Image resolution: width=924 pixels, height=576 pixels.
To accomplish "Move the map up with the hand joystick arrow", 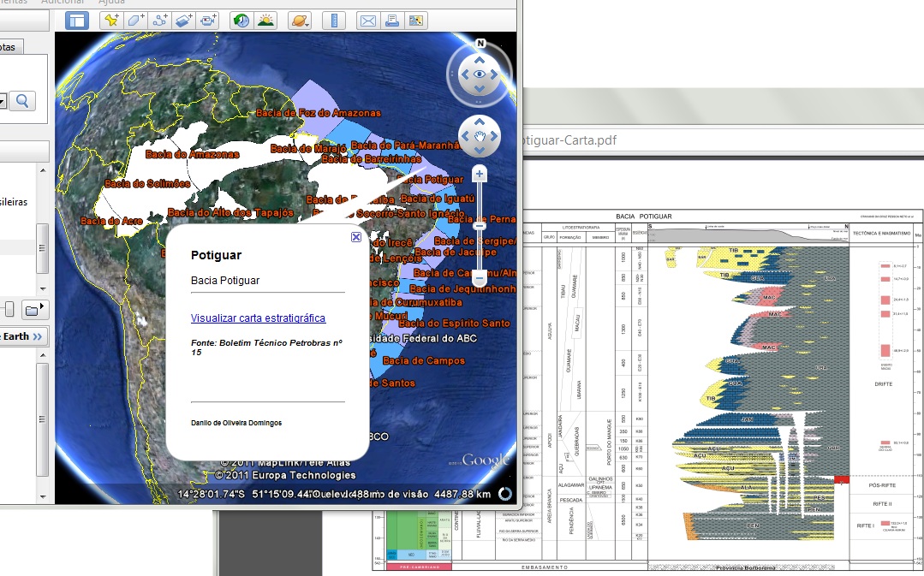I will click(480, 122).
